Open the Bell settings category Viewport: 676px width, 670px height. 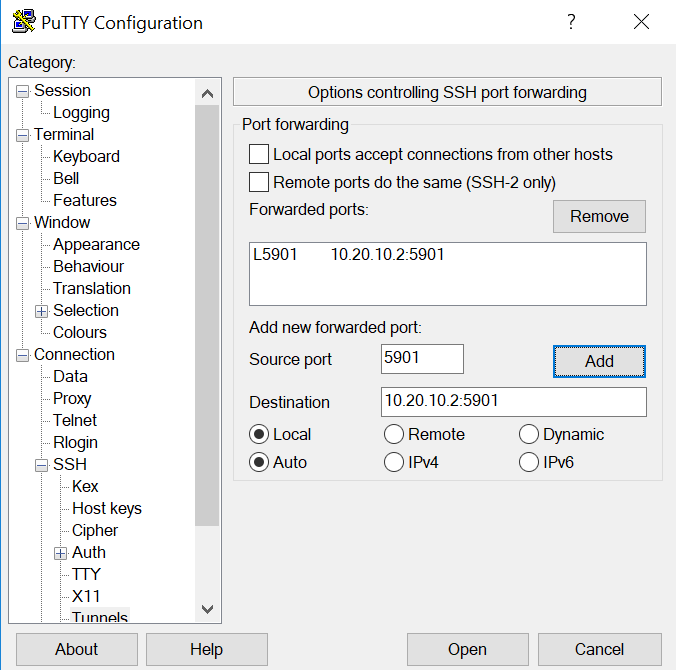(x=66, y=178)
